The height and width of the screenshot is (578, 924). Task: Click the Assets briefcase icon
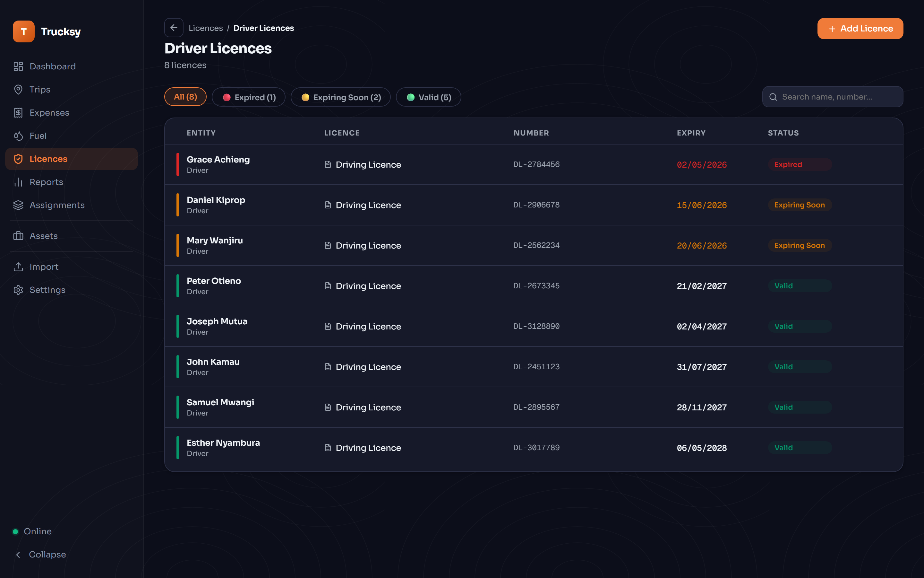pyautogui.click(x=18, y=236)
